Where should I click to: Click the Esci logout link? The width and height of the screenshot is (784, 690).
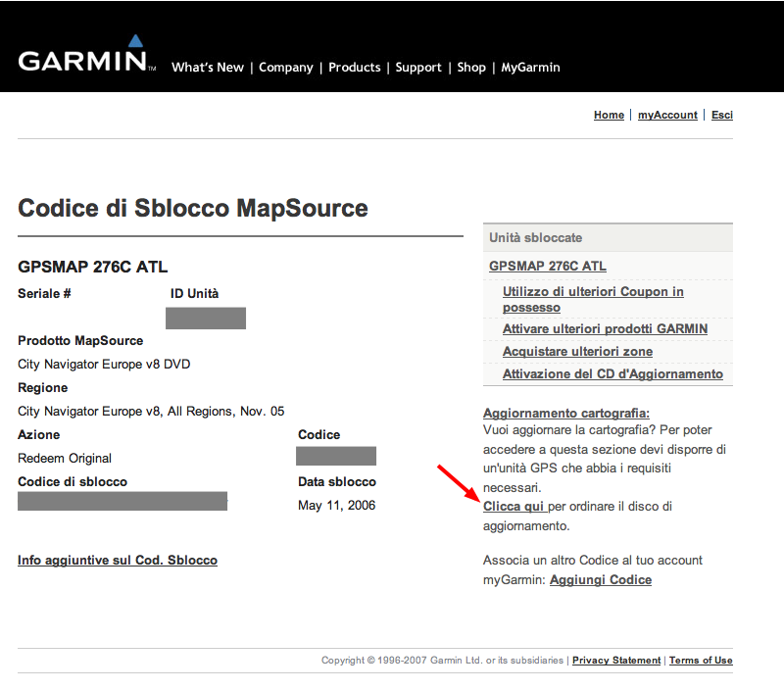click(722, 115)
